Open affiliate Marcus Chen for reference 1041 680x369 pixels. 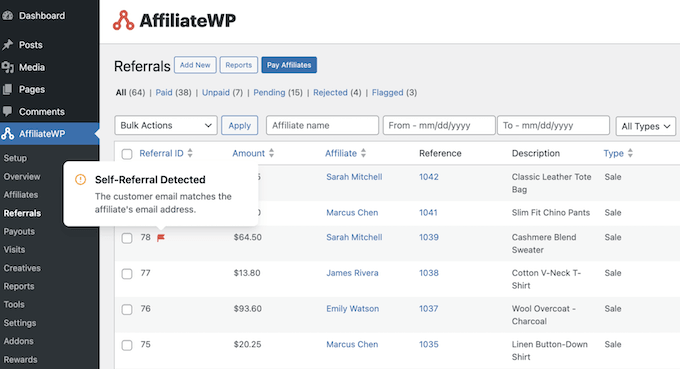coord(352,212)
